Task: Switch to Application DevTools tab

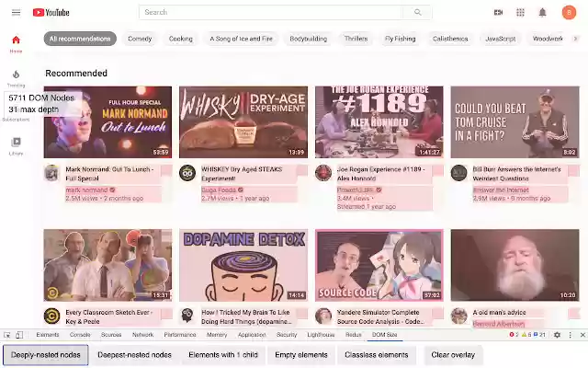Action: pyautogui.click(x=252, y=335)
